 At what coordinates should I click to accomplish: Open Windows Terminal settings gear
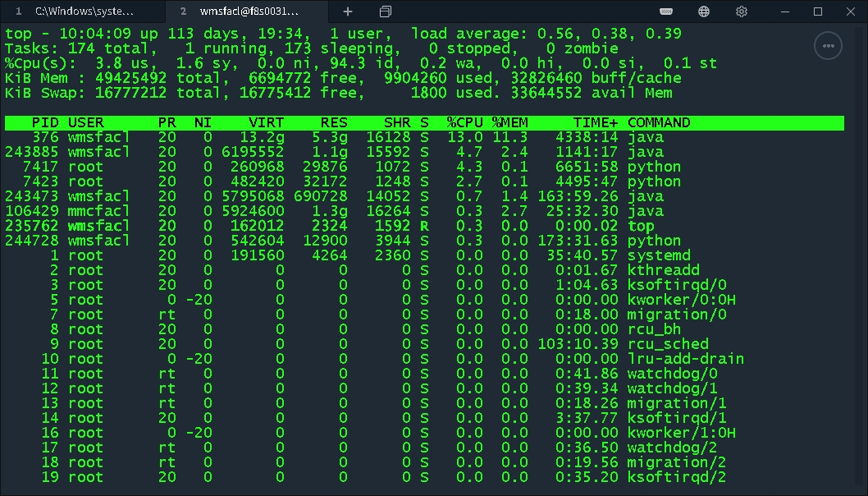(x=741, y=11)
